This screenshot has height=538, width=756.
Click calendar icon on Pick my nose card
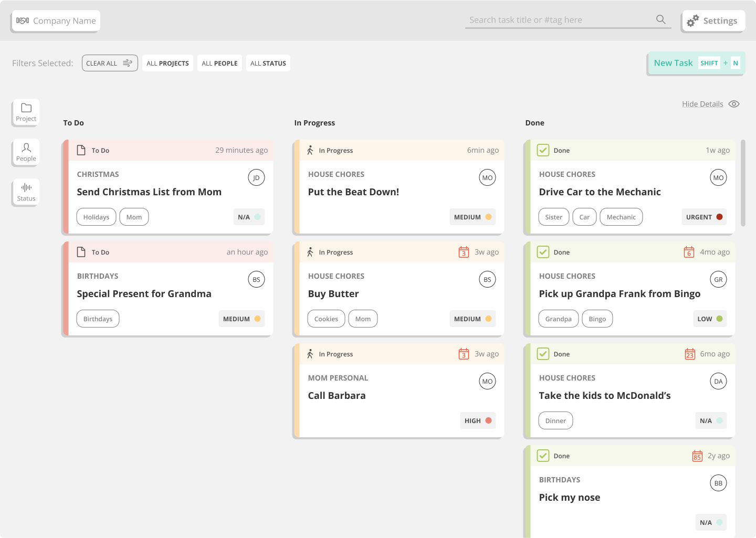[697, 456]
